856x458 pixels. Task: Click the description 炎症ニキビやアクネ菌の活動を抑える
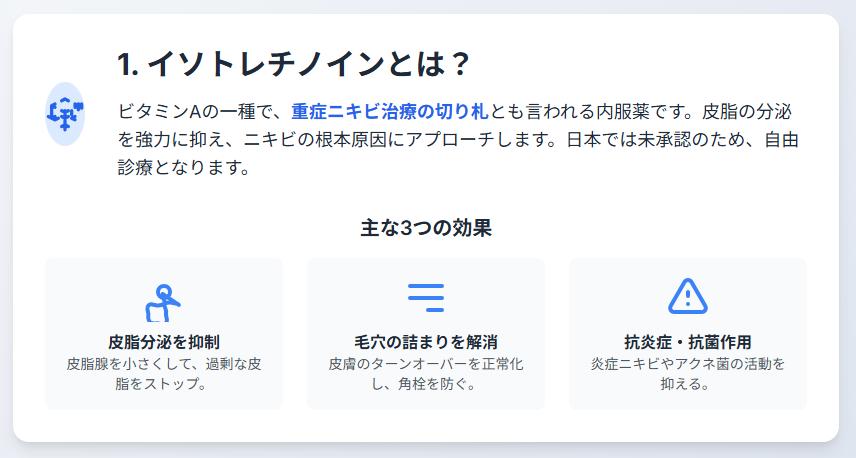coord(688,374)
